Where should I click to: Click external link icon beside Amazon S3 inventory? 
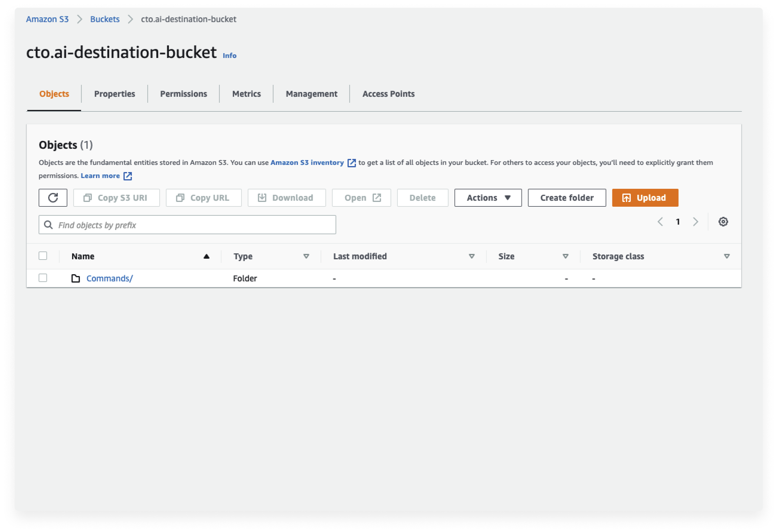point(351,163)
